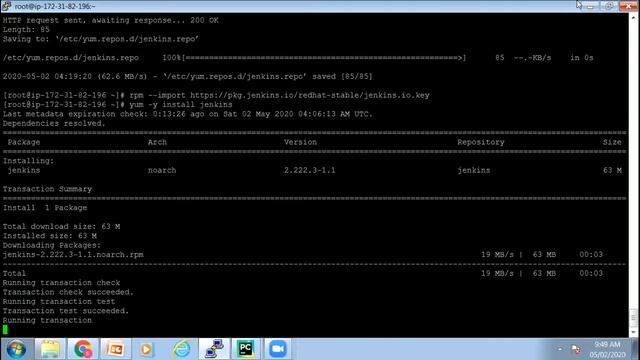Viewport: 640px width, 360px height.
Task: Switch to the PuTTY taskbar button
Action: 214,349
